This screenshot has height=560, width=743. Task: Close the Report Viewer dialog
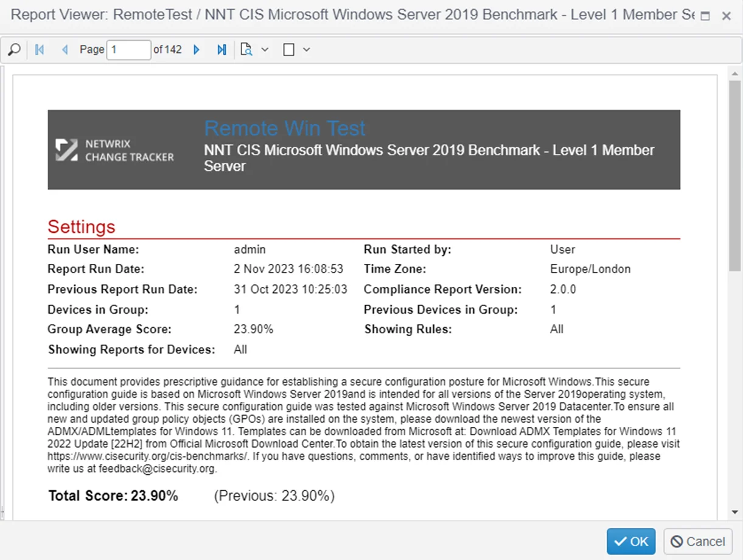tap(726, 16)
